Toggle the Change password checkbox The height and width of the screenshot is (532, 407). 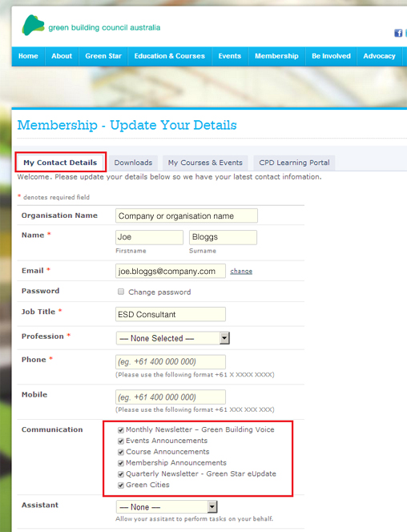(x=121, y=292)
